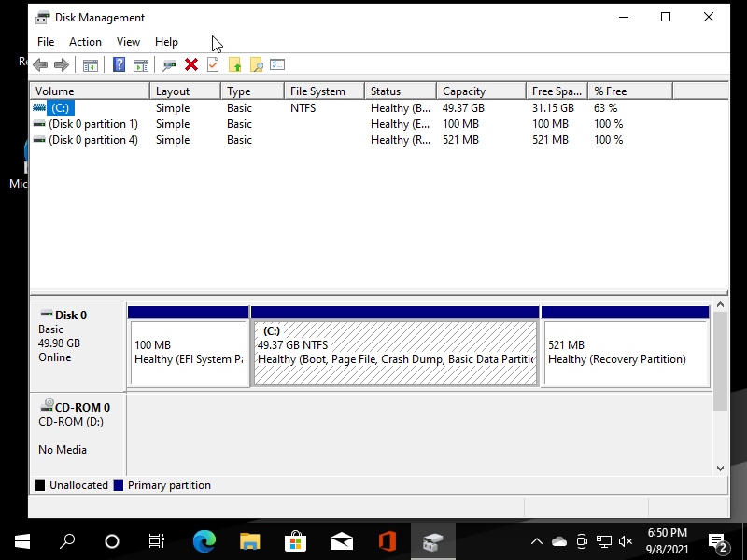Sort by the % Free column header
This screenshot has width=747, height=560.
tap(630, 91)
